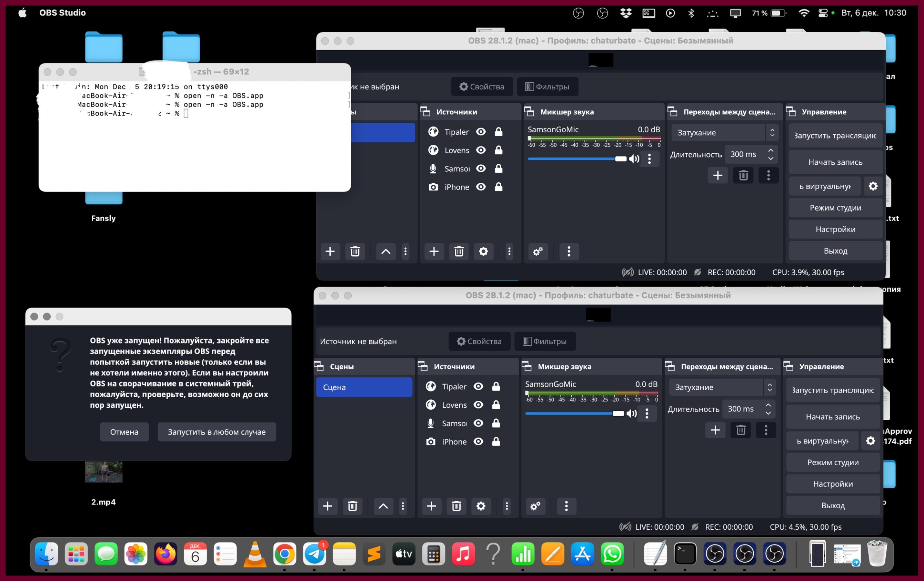Remove selected source in lower OBS window

(x=456, y=506)
